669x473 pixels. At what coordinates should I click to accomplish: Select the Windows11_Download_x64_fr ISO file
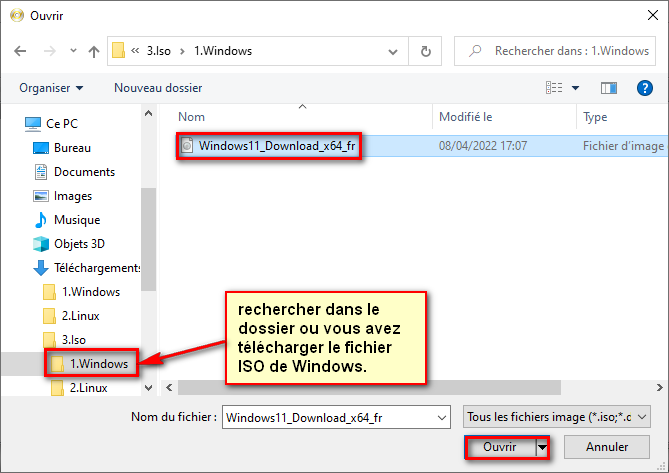point(276,146)
